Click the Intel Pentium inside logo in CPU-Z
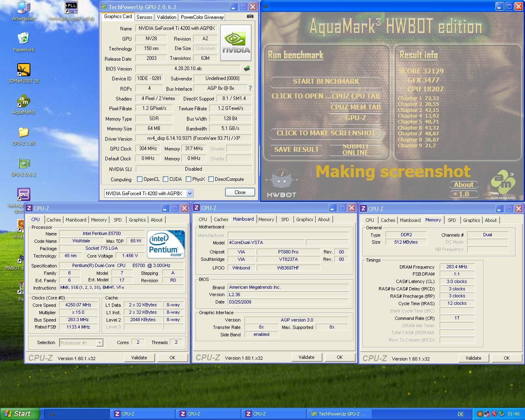Viewport: 525px width, 420px height. (x=166, y=244)
